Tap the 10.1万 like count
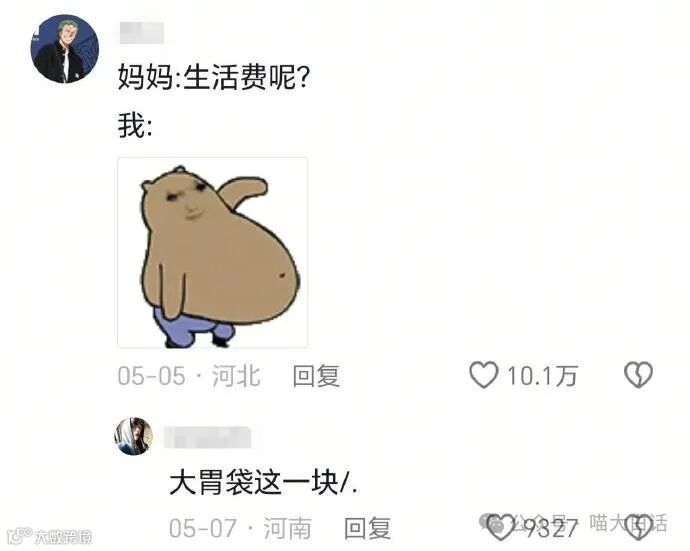The height and width of the screenshot is (551, 690). pyautogui.click(x=542, y=376)
